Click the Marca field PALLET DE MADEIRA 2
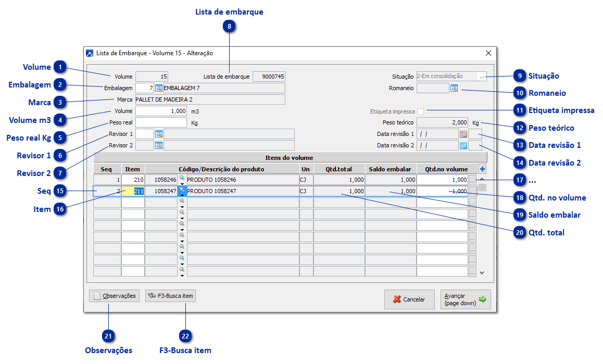This screenshot has width=603, height=364. pyautogui.click(x=210, y=99)
